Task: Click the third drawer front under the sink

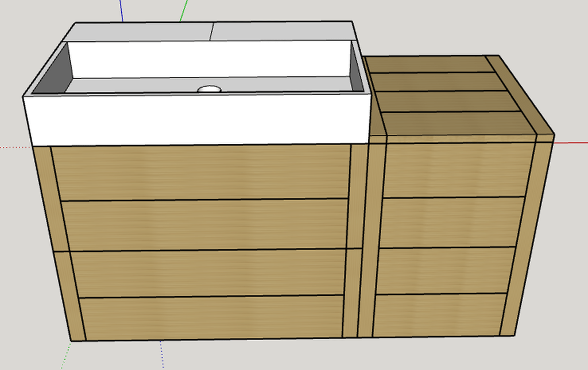Action: click(x=208, y=274)
